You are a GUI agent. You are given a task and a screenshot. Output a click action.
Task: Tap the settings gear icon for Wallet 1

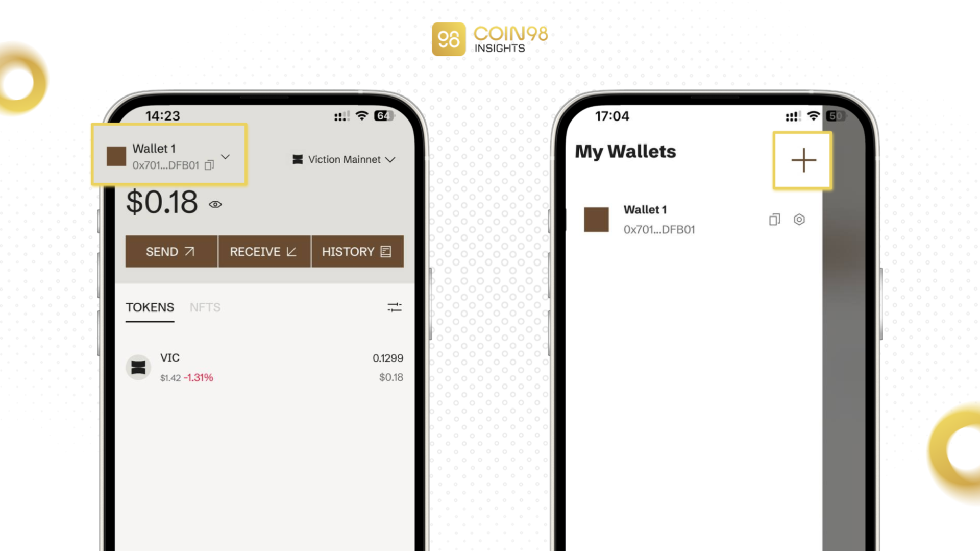799,220
